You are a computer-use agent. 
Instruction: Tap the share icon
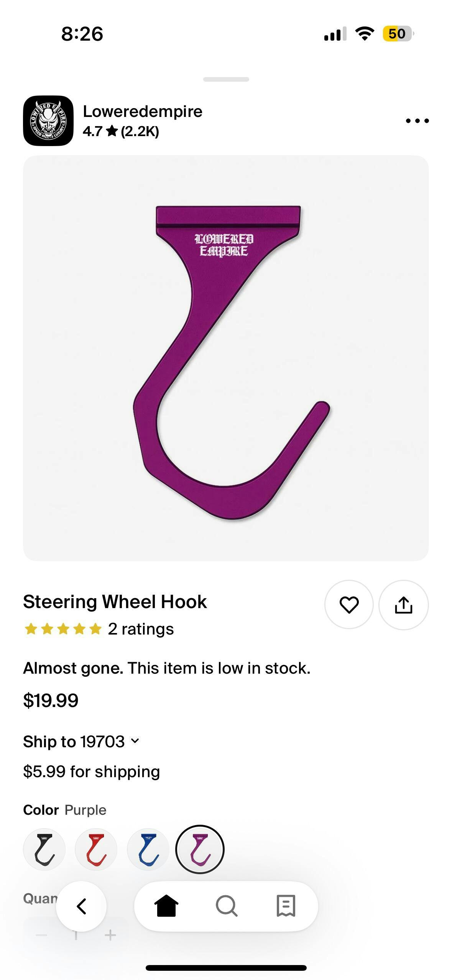click(403, 605)
